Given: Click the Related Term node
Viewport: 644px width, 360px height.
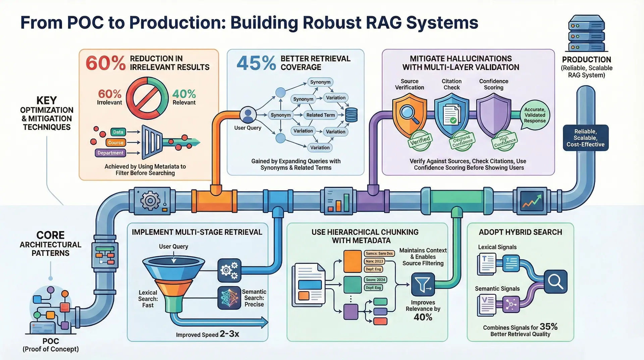Looking at the screenshot, I should pyautogui.click(x=321, y=115).
